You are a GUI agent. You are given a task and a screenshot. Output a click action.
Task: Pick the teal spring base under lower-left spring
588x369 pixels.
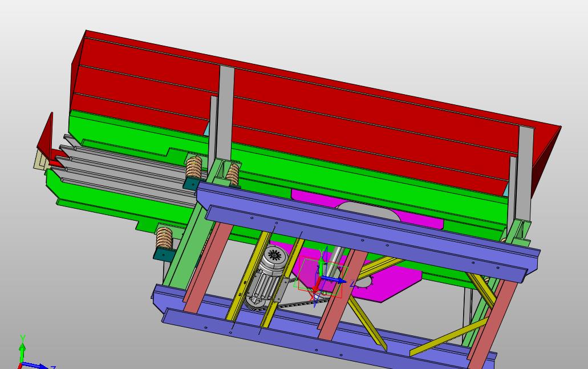coord(164,254)
